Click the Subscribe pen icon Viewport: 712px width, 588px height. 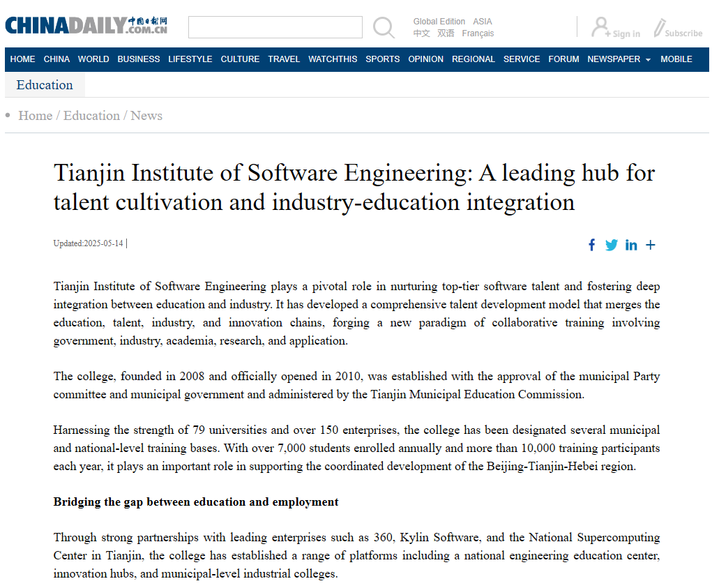659,28
